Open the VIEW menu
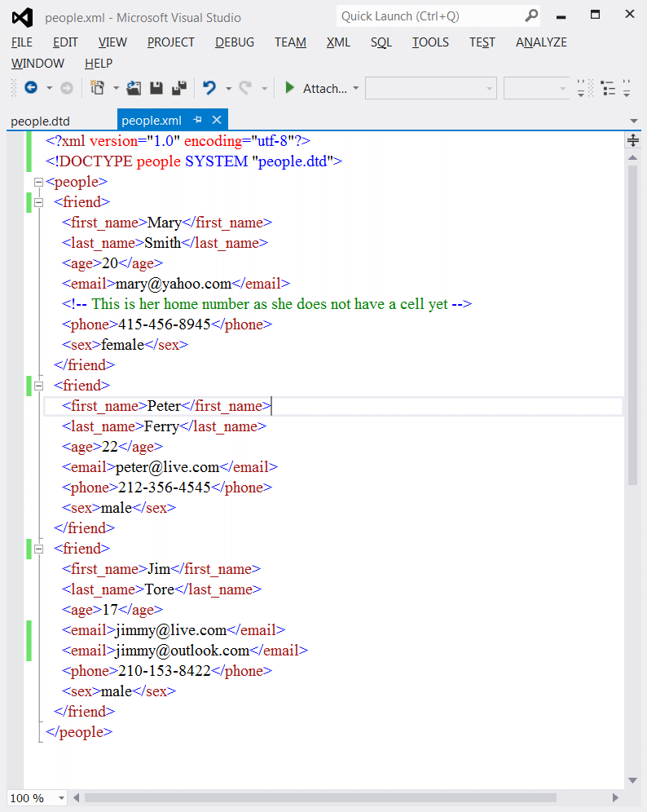 pyautogui.click(x=112, y=42)
